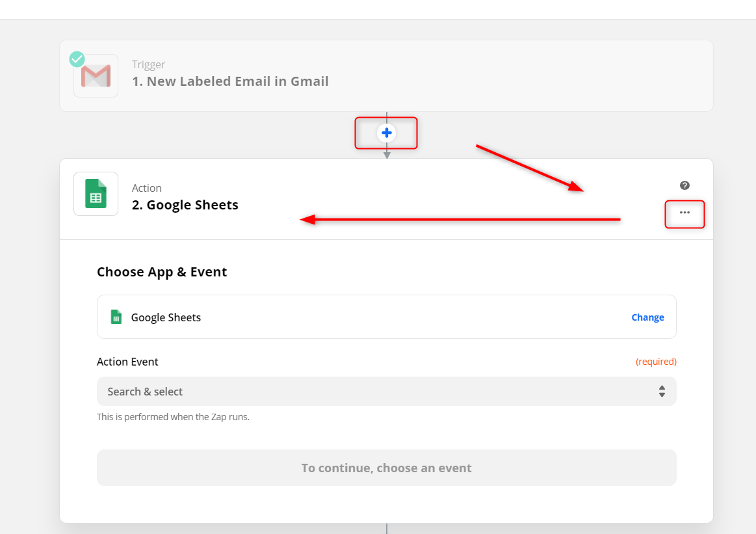Viewport: 756px width, 534px height.
Task: Open help via the question mark icon
Action: pos(684,185)
